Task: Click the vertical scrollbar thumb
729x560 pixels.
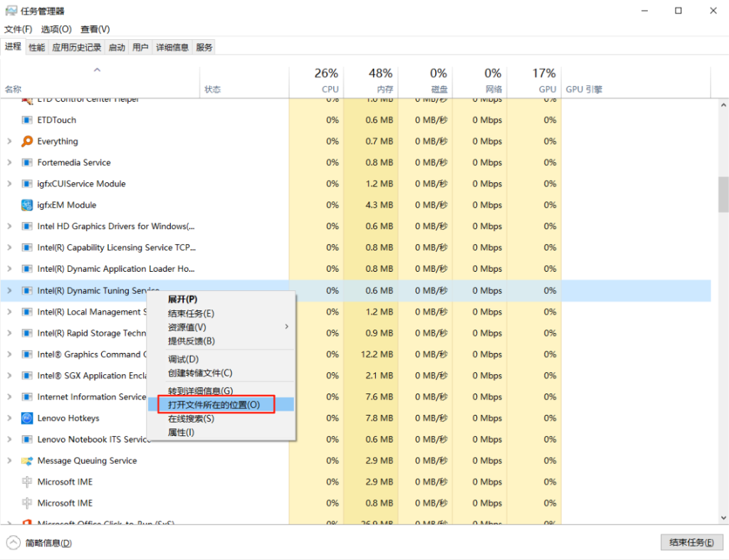Action: [723, 192]
